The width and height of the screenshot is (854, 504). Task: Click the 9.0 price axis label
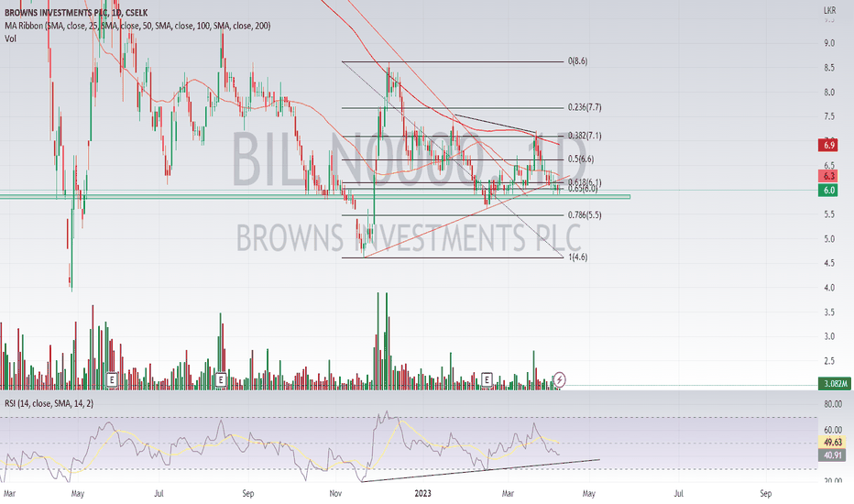(829, 43)
